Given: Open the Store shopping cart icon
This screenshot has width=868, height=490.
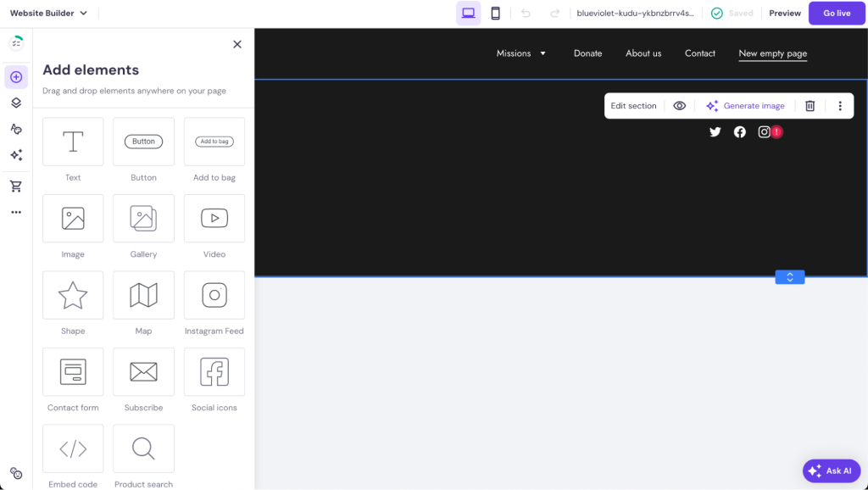Looking at the screenshot, I should coord(15,186).
